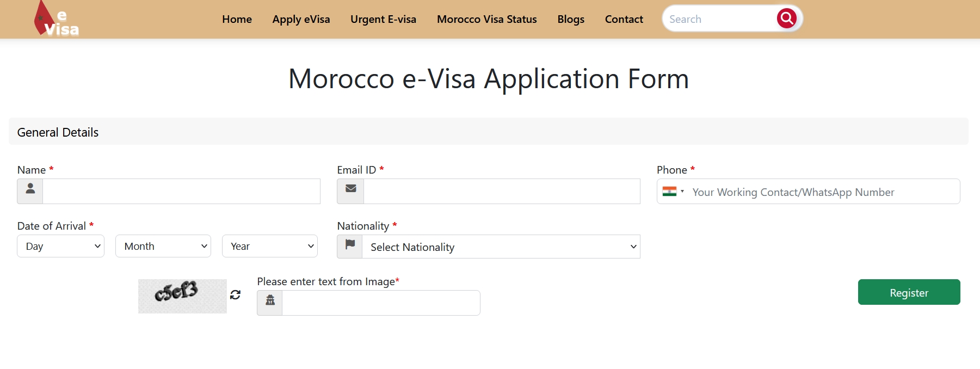Click the eVisa site logo
This screenshot has height=369, width=980.
click(57, 20)
